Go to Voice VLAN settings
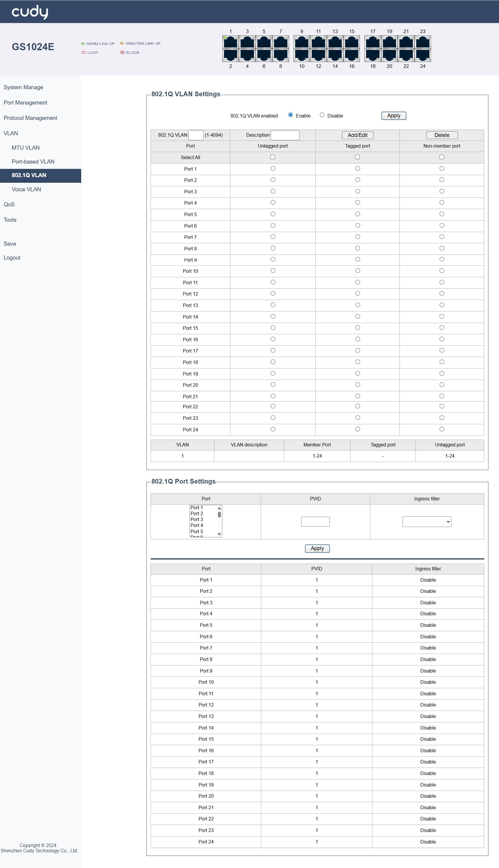Viewport: 499px width, 868px height. [26, 189]
